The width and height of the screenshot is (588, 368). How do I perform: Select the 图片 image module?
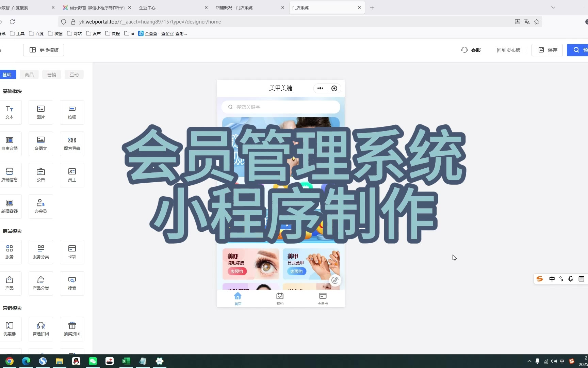[x=41, y=112]
